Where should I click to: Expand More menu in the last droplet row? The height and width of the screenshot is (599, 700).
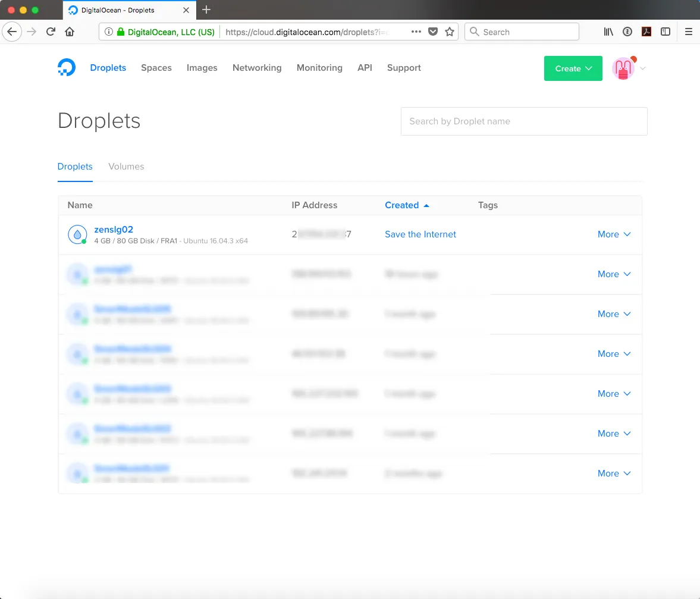pos(614,473)
